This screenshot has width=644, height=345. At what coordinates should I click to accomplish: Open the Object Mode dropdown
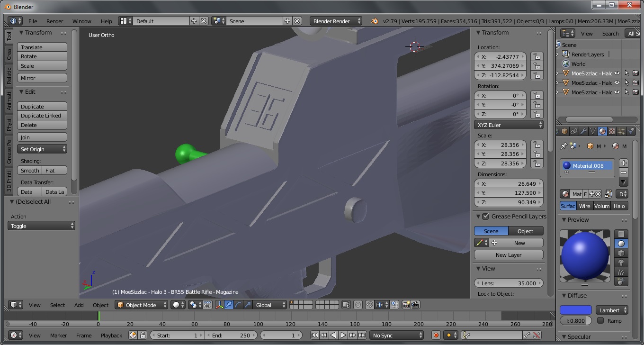pos(142,305)
